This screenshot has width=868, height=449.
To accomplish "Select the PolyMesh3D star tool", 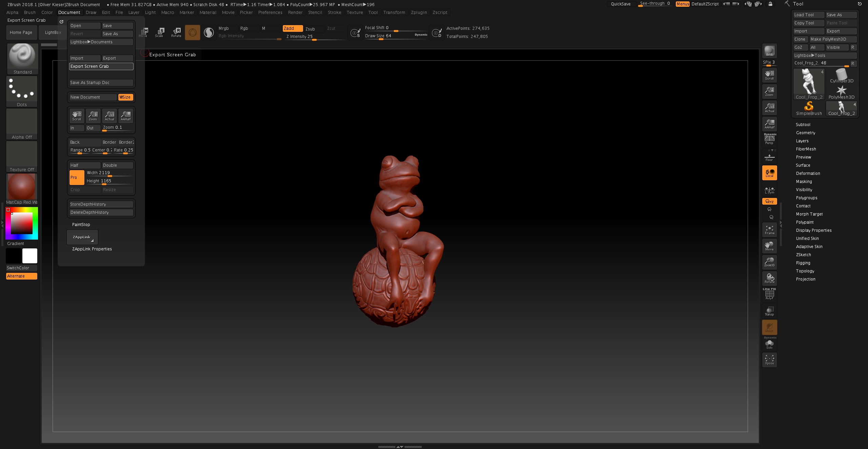I will pyautogui.click(x=841, y=93).
